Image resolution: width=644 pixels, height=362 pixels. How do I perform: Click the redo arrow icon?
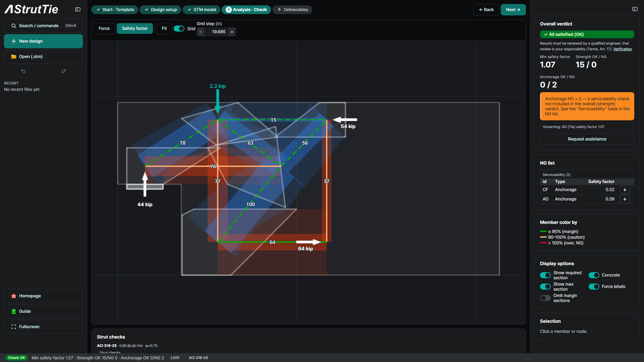(x=63, y=71)
